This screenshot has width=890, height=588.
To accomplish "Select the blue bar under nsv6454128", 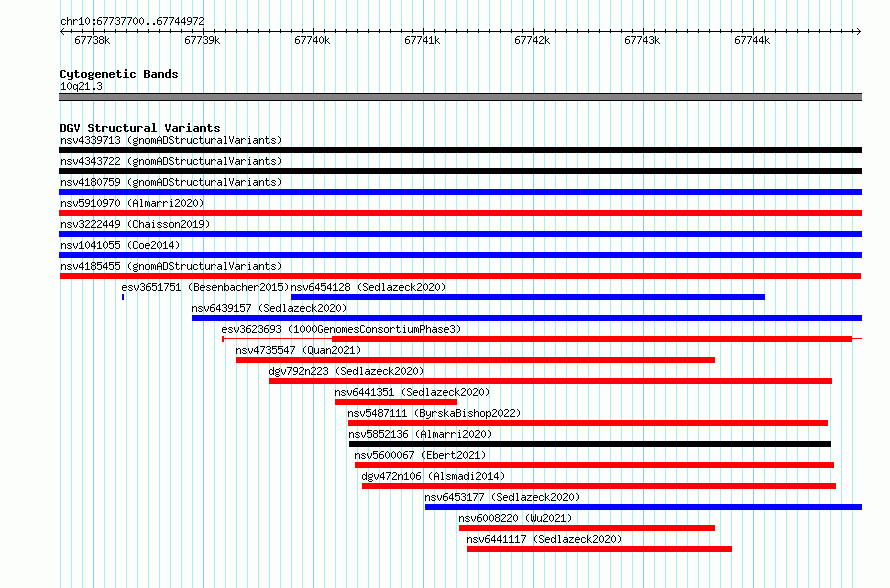I will pos(528,297).
